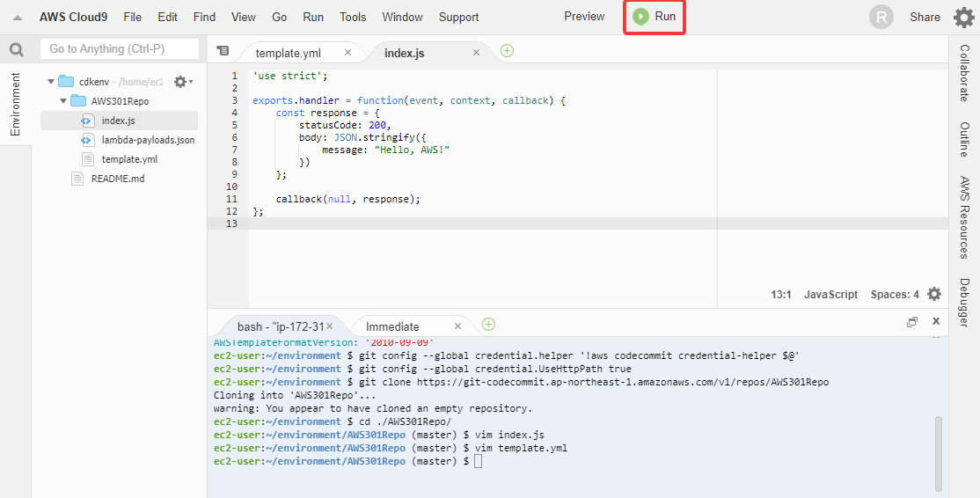Collapse the cdkenv root folder
Screen dimensions: 980x498
(x=51, y=82)
